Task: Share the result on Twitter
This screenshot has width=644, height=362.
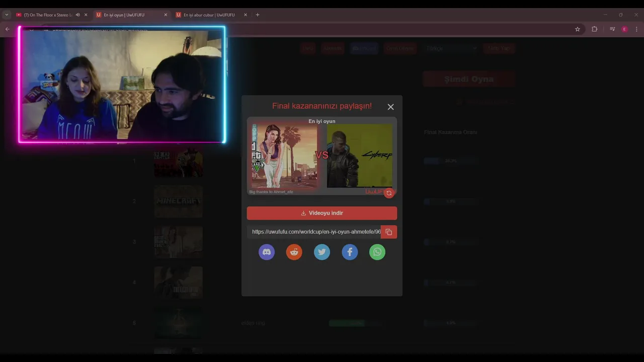Action: pos(322,252)
